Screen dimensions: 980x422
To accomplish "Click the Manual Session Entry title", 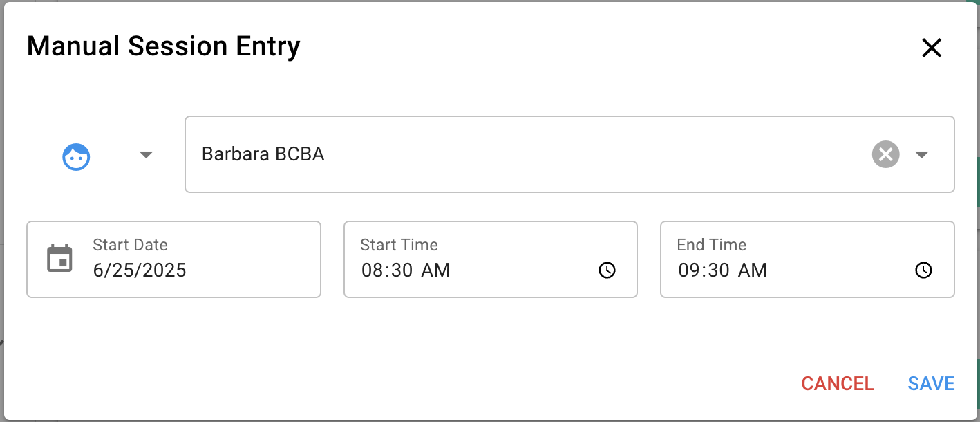I will pos(163,46).
